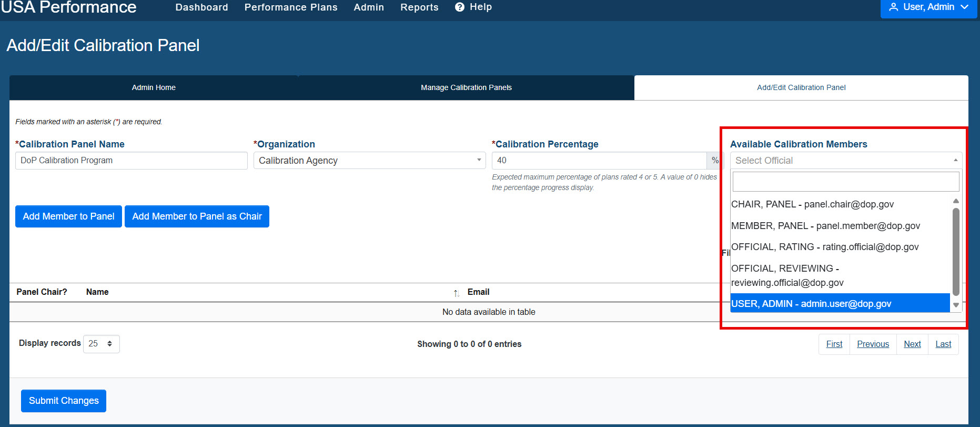Change the Display records count selector

[101, 344]
